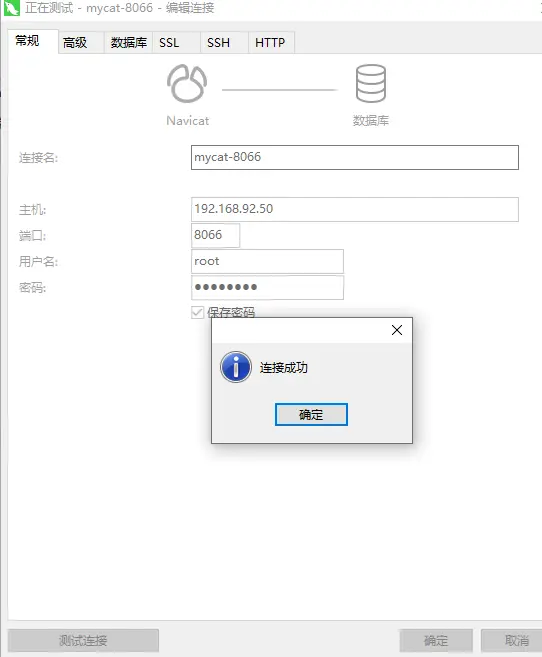Image resolution: width=542 pixels, height=657 pixels.
Task: Click the 连接名: label
Action: click(38, 158)
